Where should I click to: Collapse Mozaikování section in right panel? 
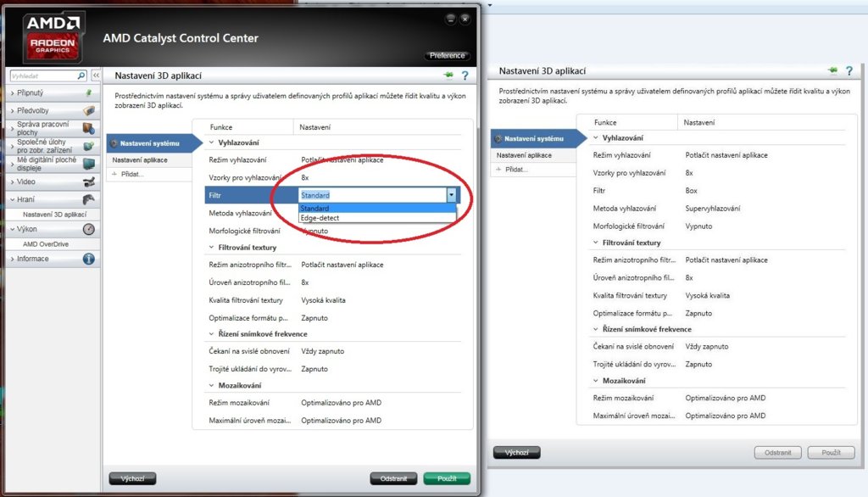click(x=596, y=381)
